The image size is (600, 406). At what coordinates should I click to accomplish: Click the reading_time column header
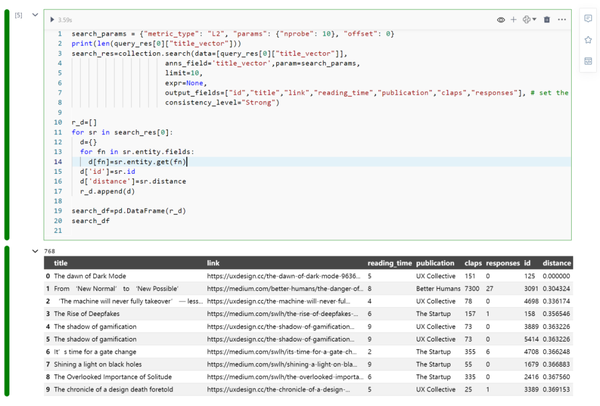pyautogui.click(x=388, y=263)
